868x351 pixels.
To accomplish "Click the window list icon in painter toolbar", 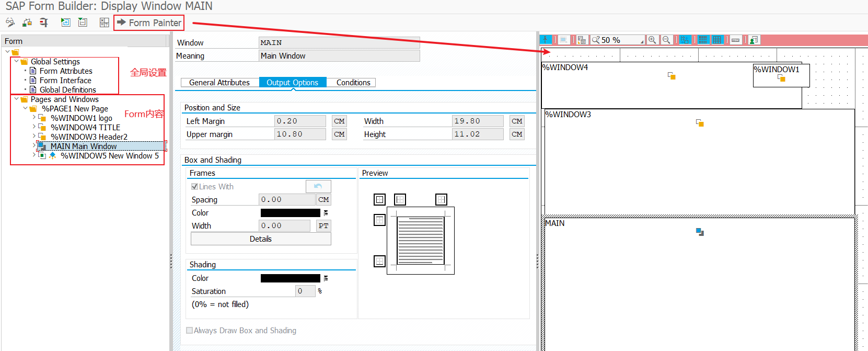I will [582, 40].
